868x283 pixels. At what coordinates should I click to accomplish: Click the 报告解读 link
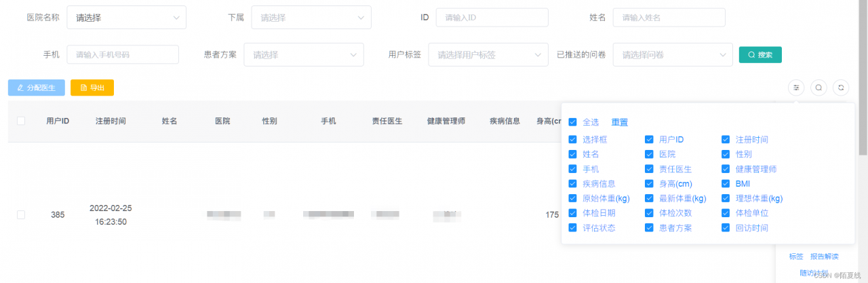[x=825, y=257]
